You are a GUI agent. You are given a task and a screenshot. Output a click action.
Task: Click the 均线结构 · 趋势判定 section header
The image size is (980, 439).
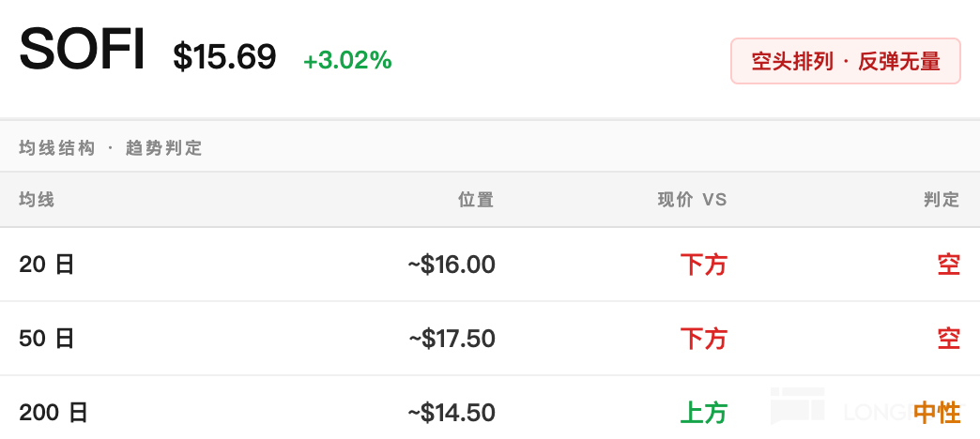pos(111,148)
